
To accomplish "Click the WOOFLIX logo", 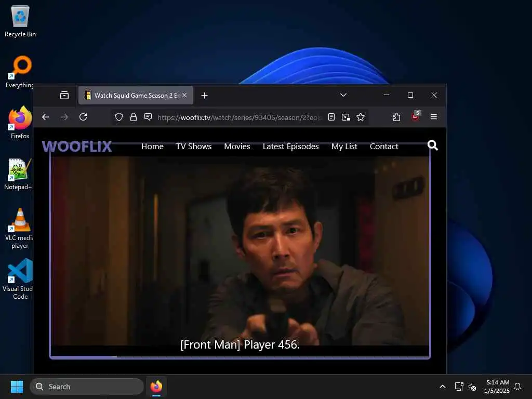I will coord(77,146).
